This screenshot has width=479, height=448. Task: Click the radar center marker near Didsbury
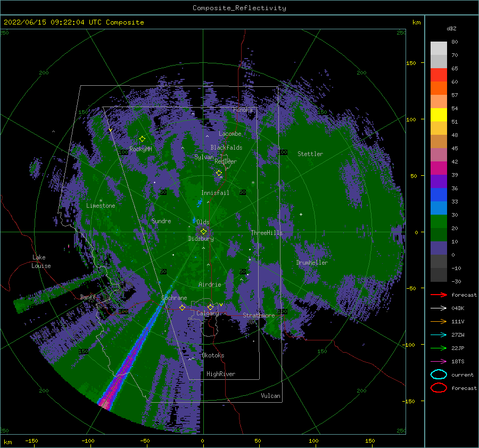(203, 232)
